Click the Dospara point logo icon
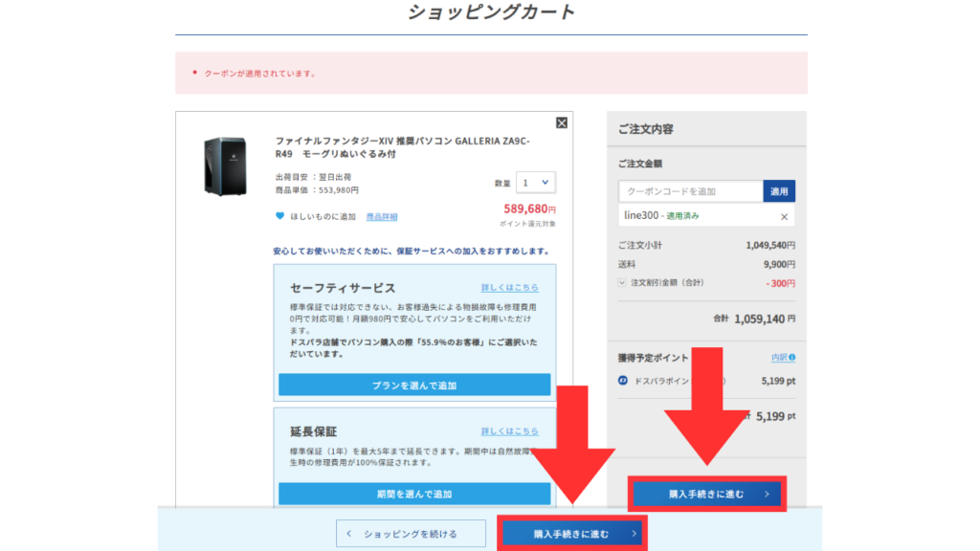The width and height of the screenshot is (980, 551). click(624, 381)
